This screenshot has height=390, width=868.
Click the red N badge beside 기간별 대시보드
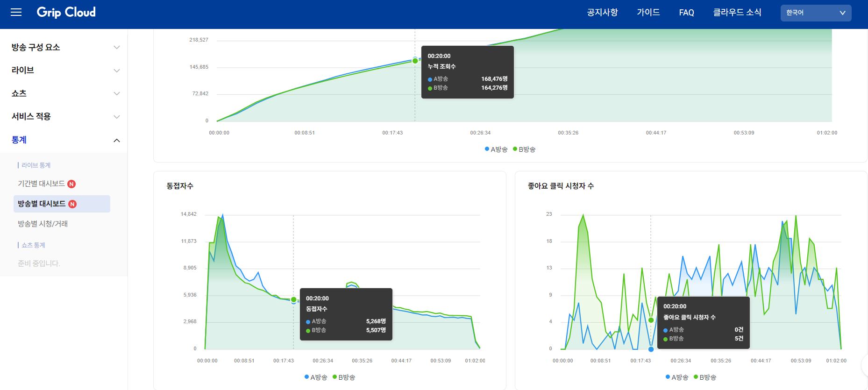(71, 184)
